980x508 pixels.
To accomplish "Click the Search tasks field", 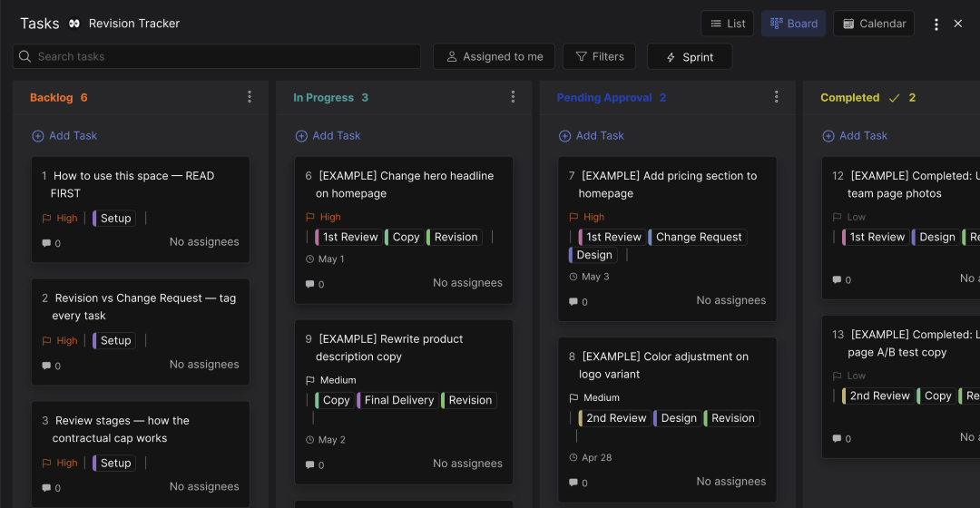I will [217, 56].
